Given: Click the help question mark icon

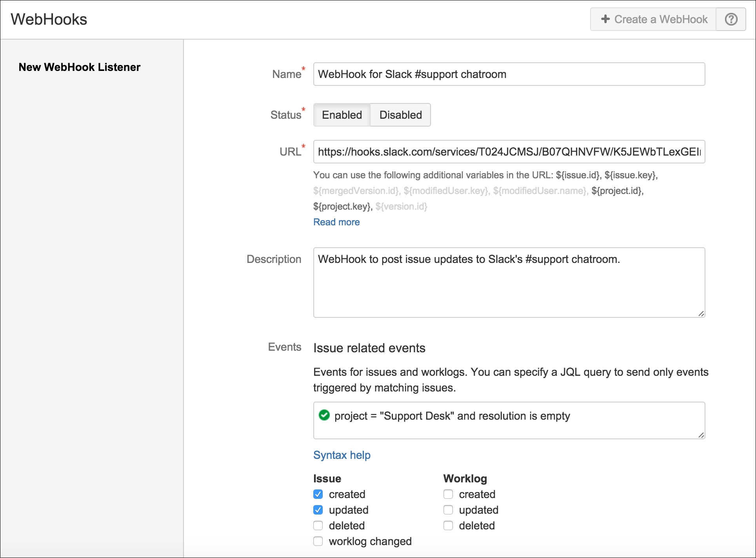Looking at the screenshot, I should (x=731, y=19).
